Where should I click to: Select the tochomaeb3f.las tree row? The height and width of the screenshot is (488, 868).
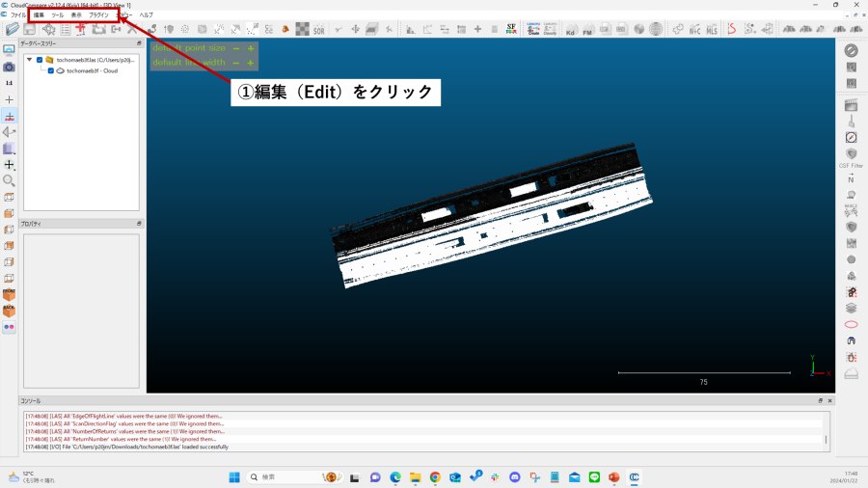[95, 60]
